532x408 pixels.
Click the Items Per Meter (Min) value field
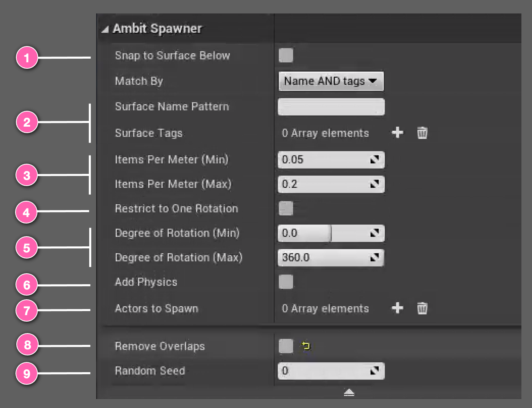(331, 160)
